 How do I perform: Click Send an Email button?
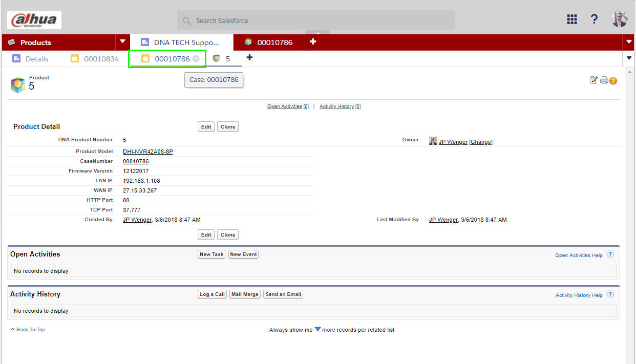tap(283, 294)
